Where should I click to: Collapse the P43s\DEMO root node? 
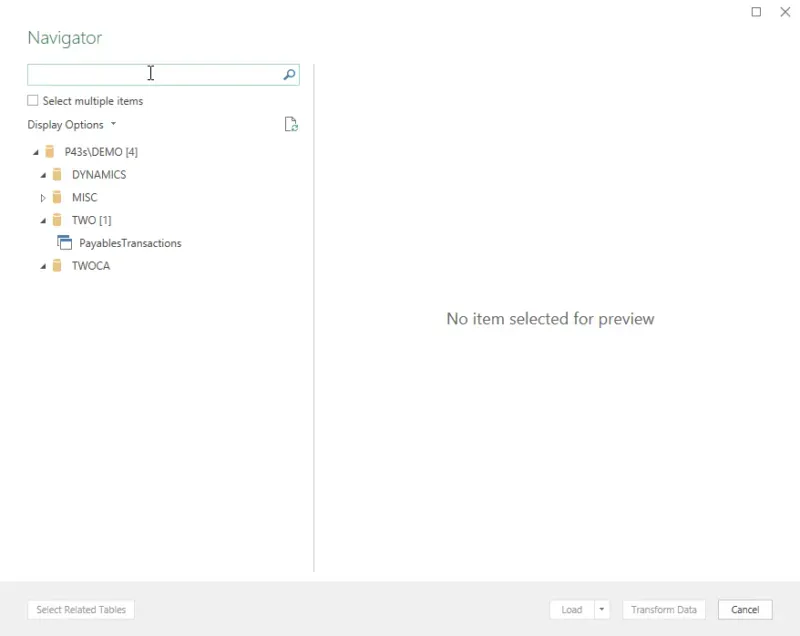click(x=36, y=153)
